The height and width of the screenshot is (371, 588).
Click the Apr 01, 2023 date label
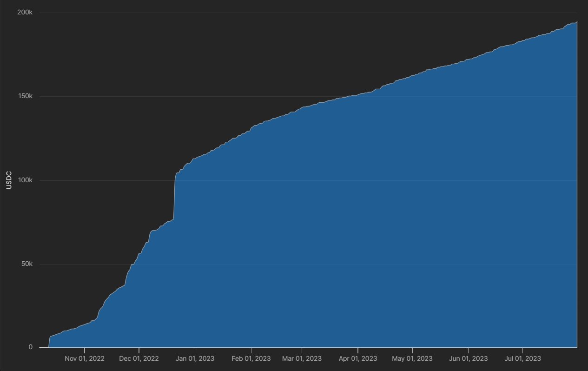[358, 358]
